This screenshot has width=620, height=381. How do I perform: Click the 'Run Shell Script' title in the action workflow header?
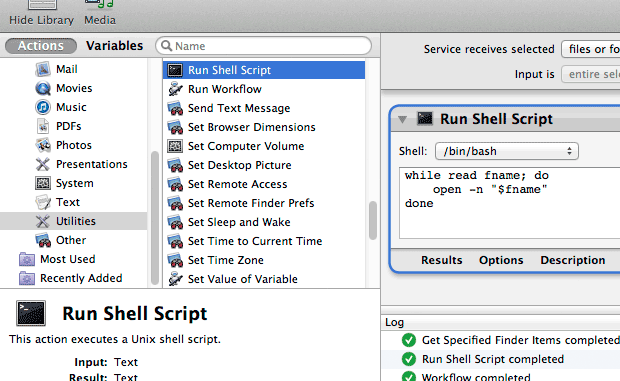pos(496,119)
